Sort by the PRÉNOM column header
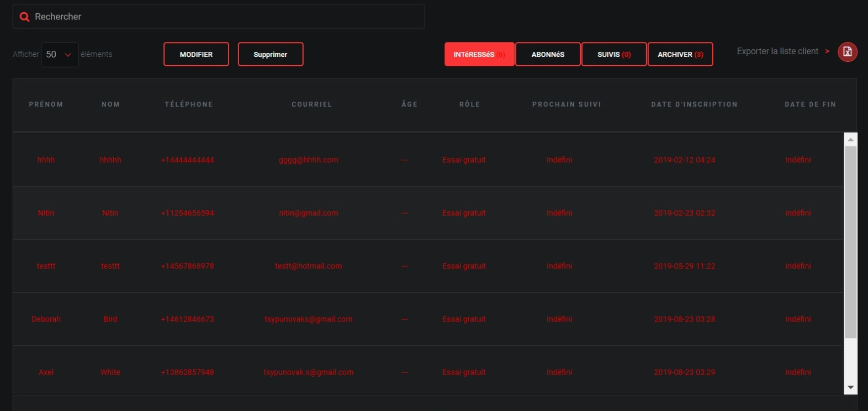 pyautogui.click(x=46, y=104)
